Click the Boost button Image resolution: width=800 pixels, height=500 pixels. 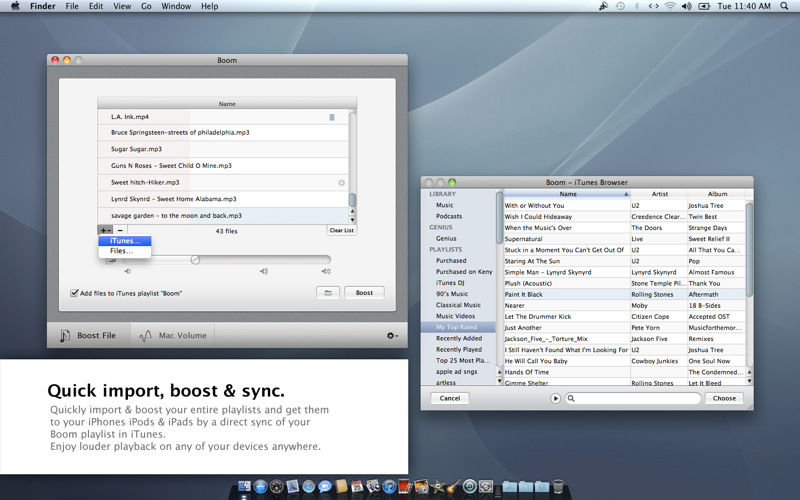click(364, 293)
